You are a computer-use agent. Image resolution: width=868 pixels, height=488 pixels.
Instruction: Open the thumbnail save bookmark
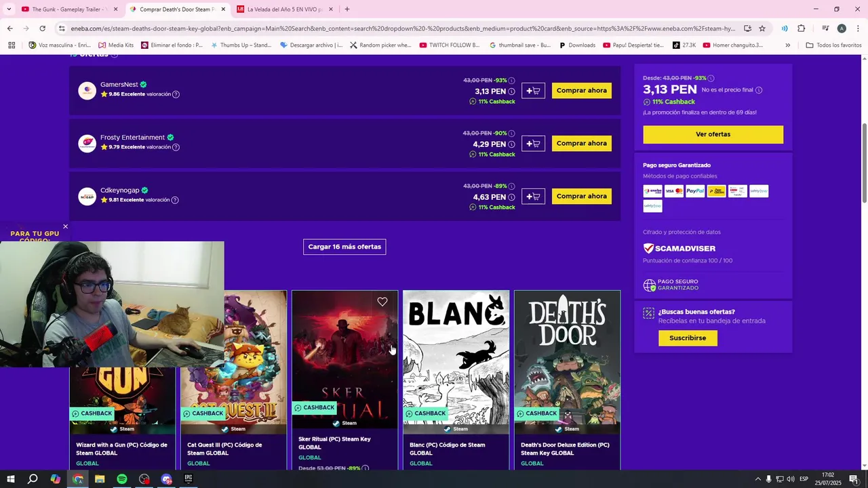[520, 45]
